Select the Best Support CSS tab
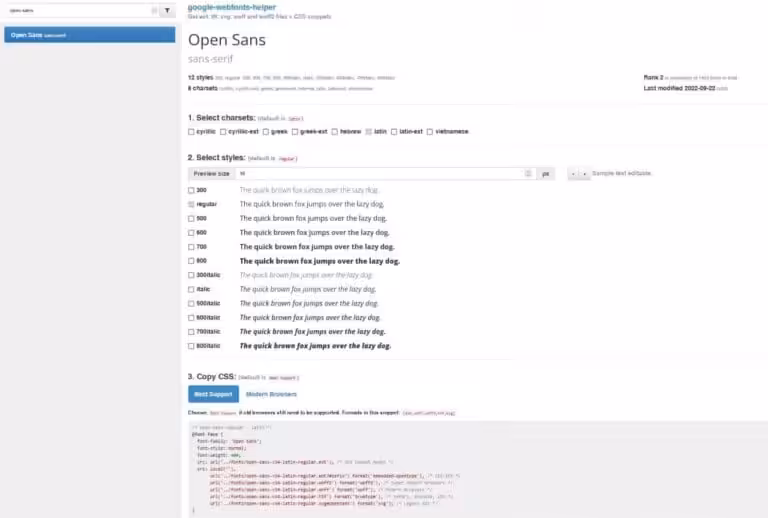The height and width of the screenshot is (518, 768). 213,394
